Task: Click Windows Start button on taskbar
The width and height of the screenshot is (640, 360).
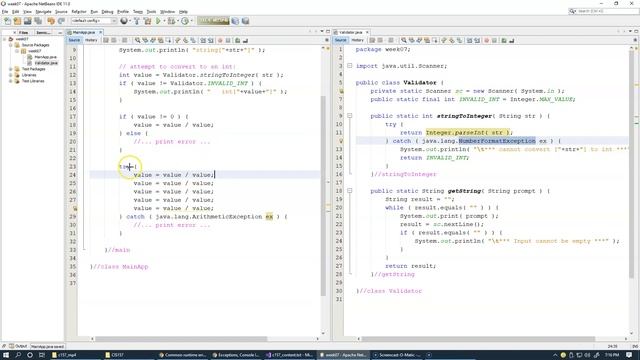Action: 6,355
